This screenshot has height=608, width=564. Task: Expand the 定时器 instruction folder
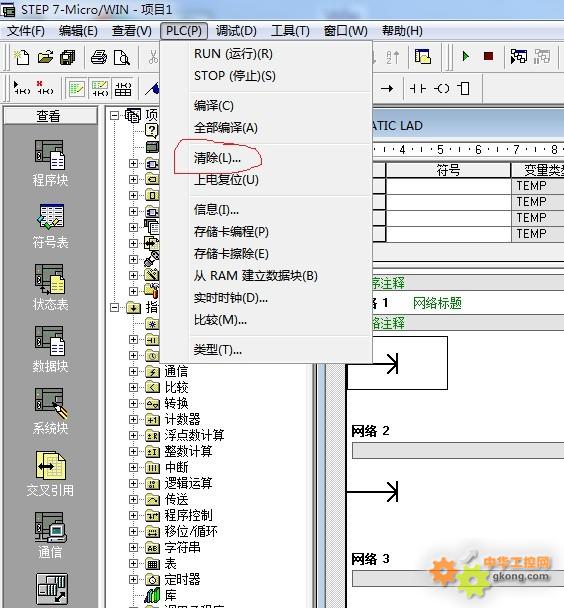[x=133, y=579]
